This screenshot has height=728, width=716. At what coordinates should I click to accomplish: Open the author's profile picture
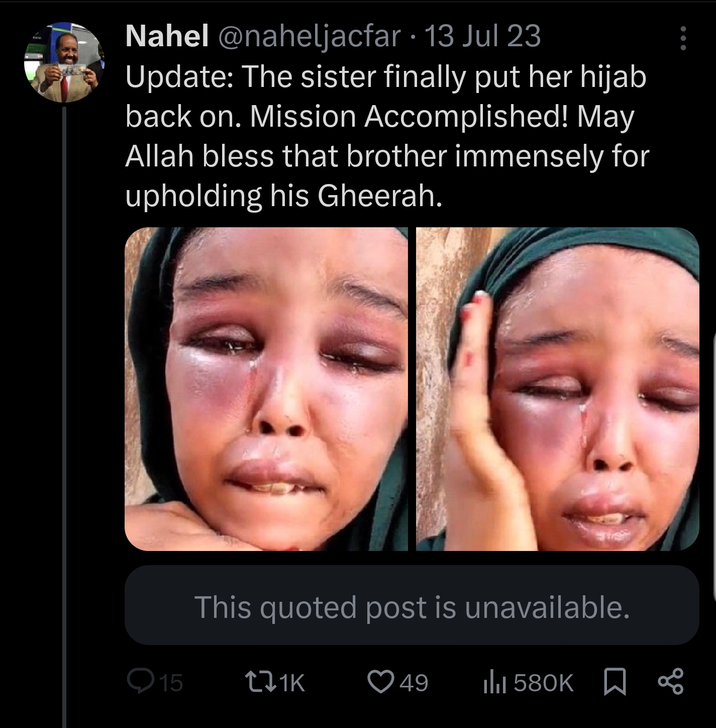pyautogui.click(x=64, y=62)
